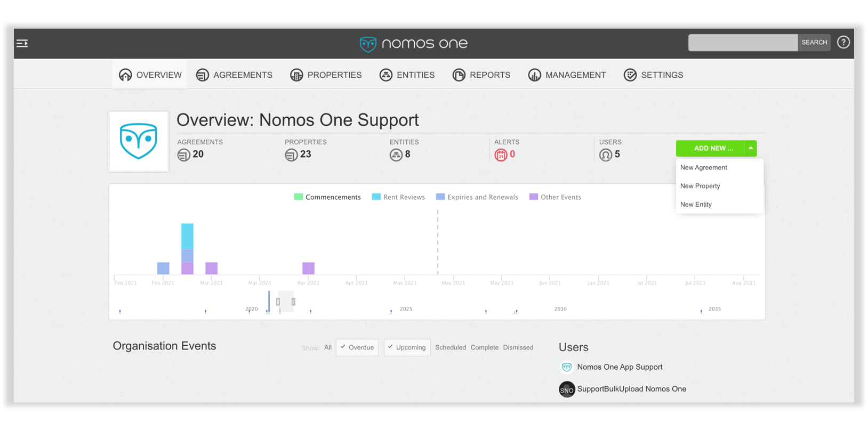This screenshot has height=431, width=868.
Task: Click the Nomos One owl logo in header
Action: point(368,44)
